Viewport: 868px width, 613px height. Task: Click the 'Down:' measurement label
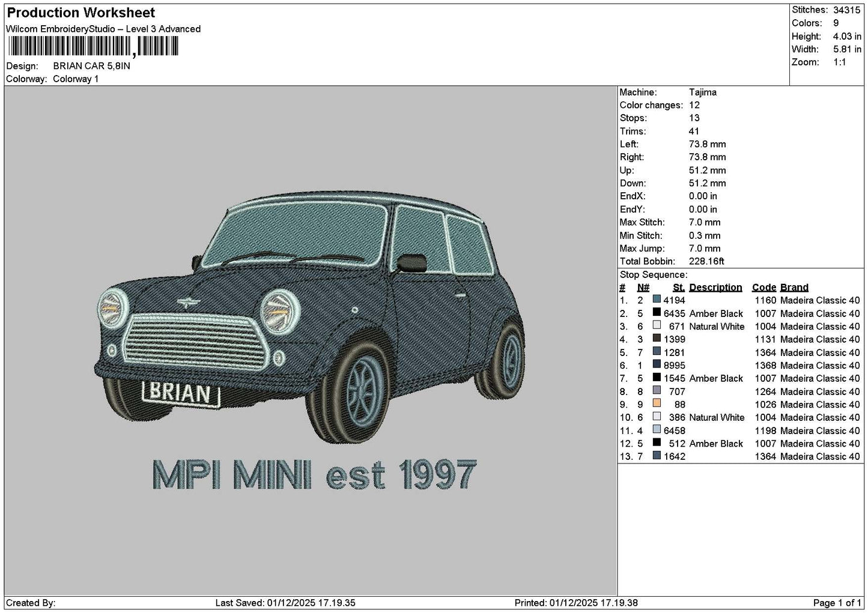point(633,183)
